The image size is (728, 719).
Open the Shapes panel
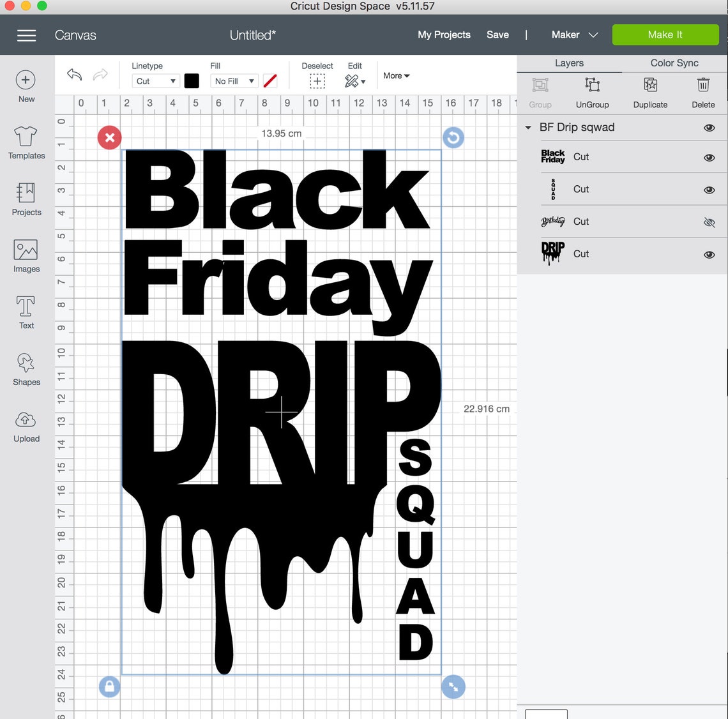tap(26, 369)
